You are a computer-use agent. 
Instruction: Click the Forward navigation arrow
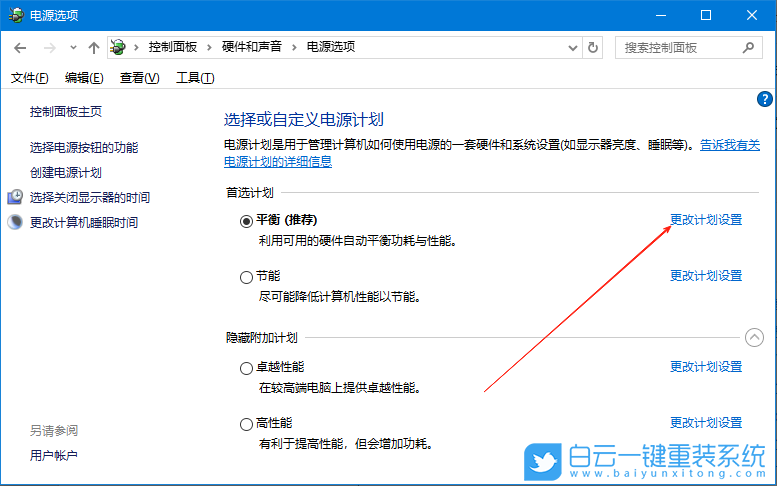50,48
